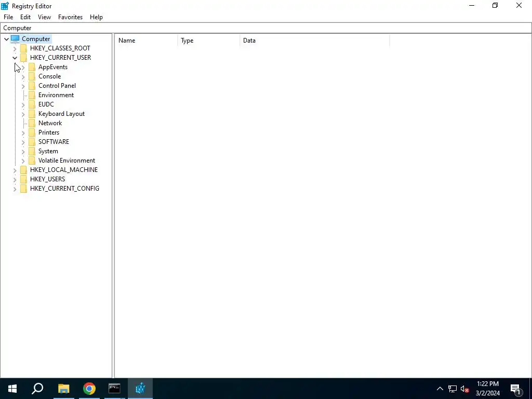Expand the Printers key arrow

(23, 132)
